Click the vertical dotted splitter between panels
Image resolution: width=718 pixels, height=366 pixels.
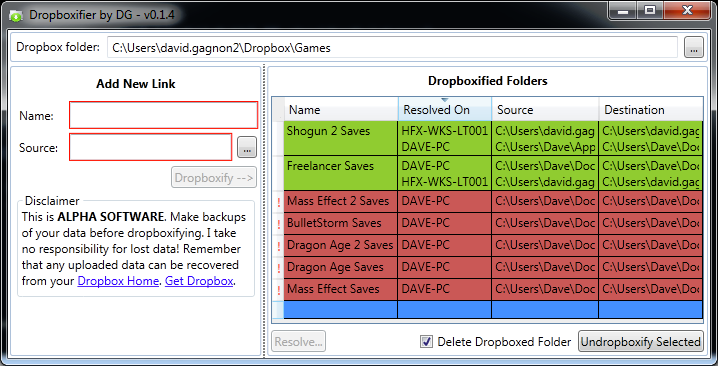tap(264, 211)
